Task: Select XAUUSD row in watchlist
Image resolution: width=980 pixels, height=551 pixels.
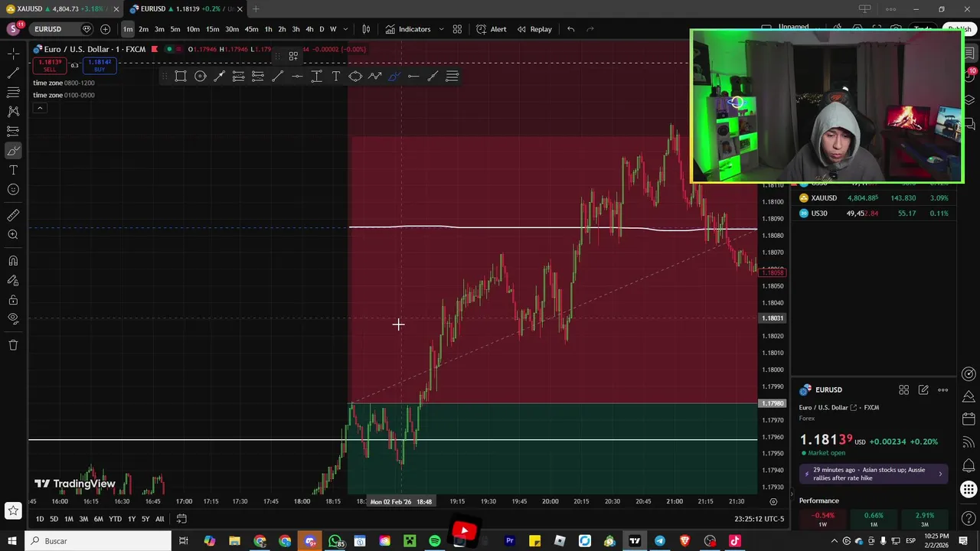Action: click(874, 198)
